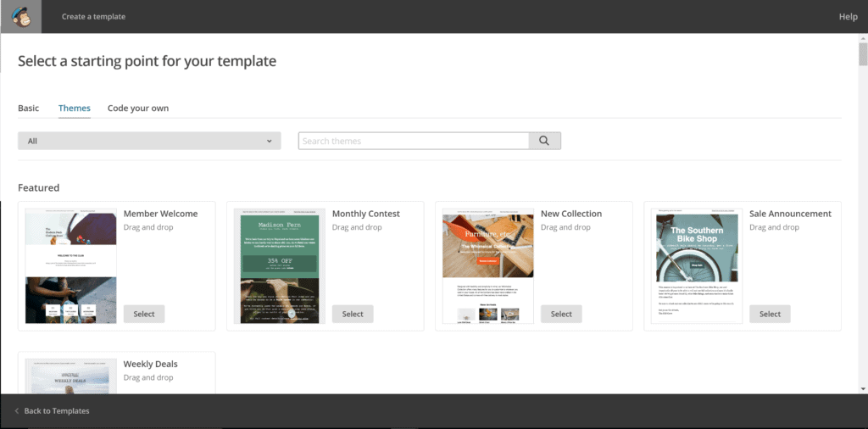The image size is (868, 429).
Task: Open the Code your own tab
Action: 138,108
